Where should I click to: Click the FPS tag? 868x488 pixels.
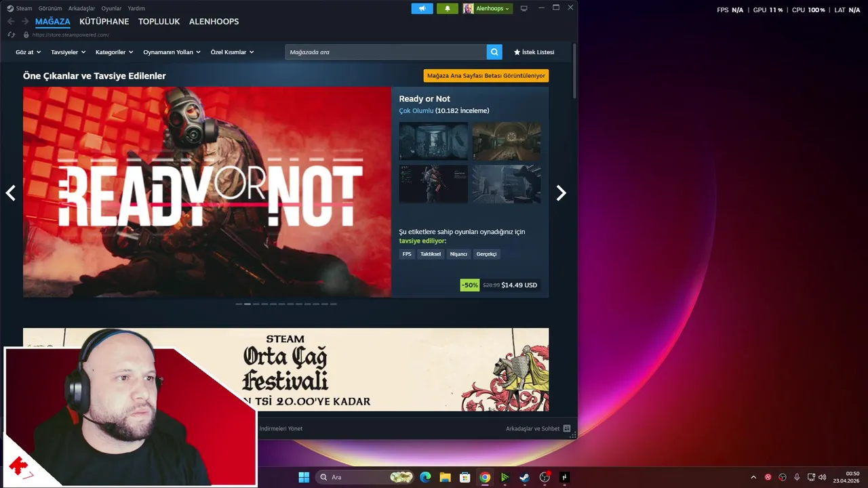point(407,254)
